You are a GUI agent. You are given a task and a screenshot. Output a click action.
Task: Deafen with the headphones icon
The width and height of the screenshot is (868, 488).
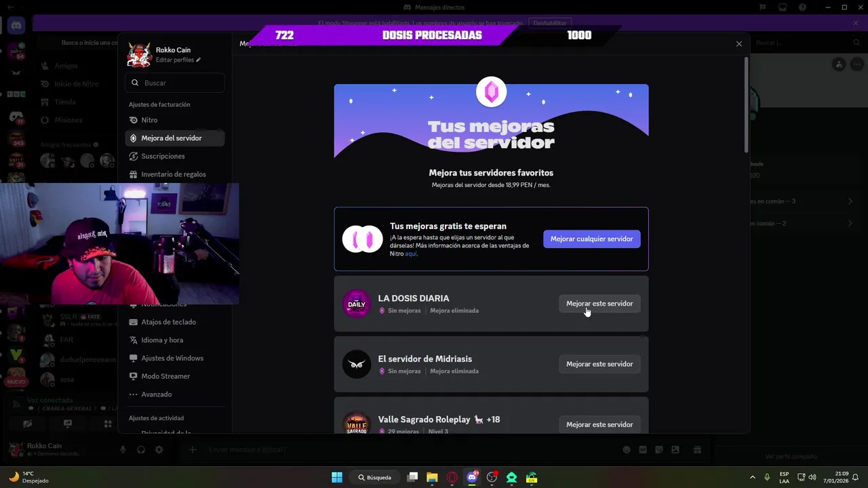[x=141, y=449]
